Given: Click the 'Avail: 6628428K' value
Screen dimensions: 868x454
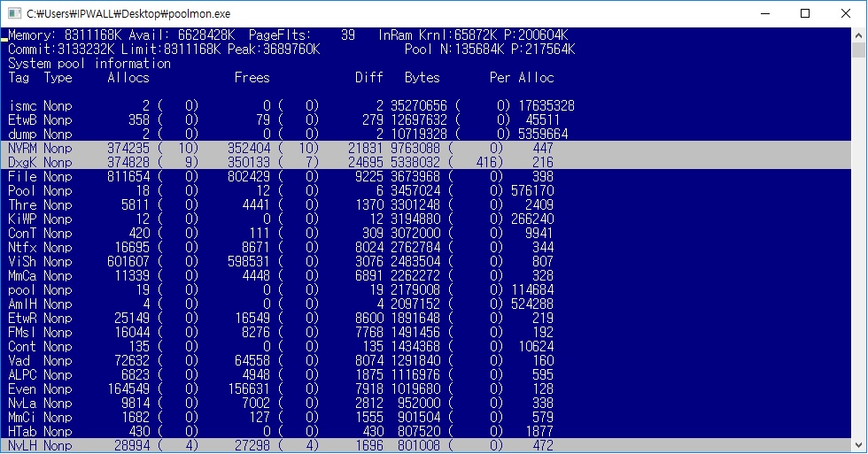Looking at the screenshot, I should (182, 35).
